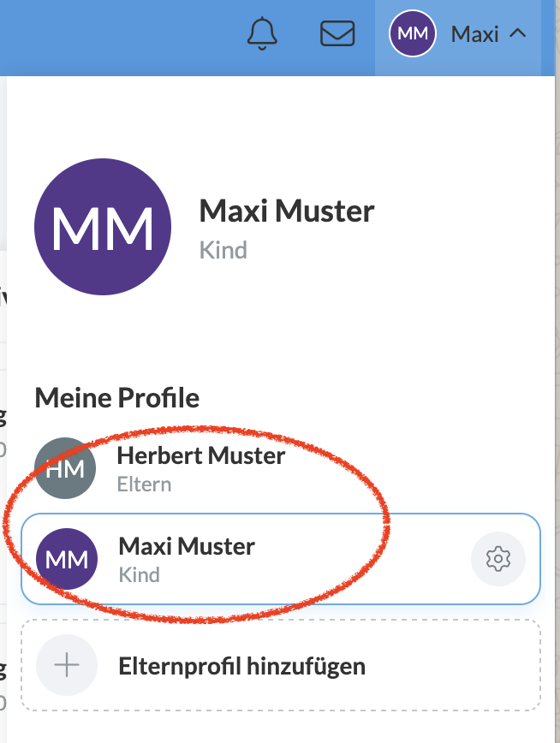The image size is (560, 743).
Task: Click the large Maxi Muster heading name
Action: 286,211
